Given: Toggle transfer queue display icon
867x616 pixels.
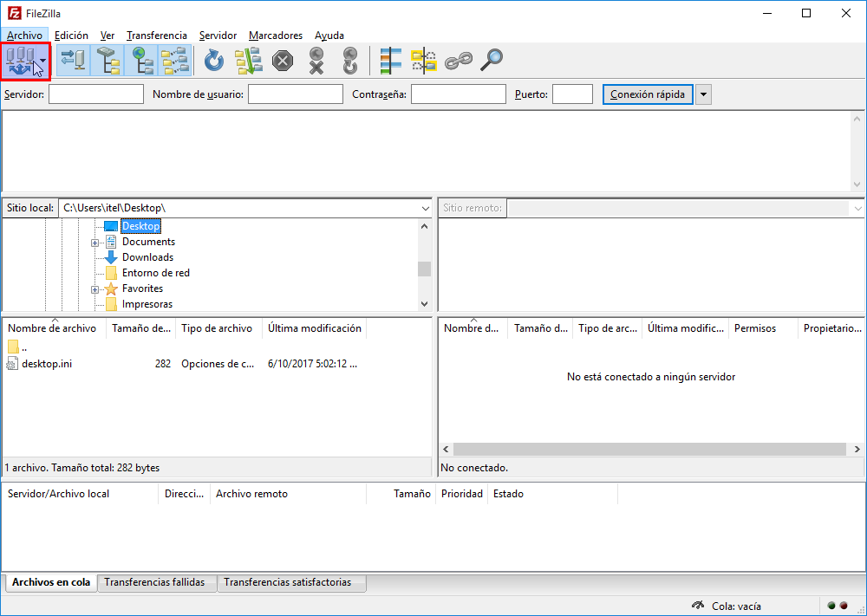Looking at the screenshot, I should pos(175,61).
